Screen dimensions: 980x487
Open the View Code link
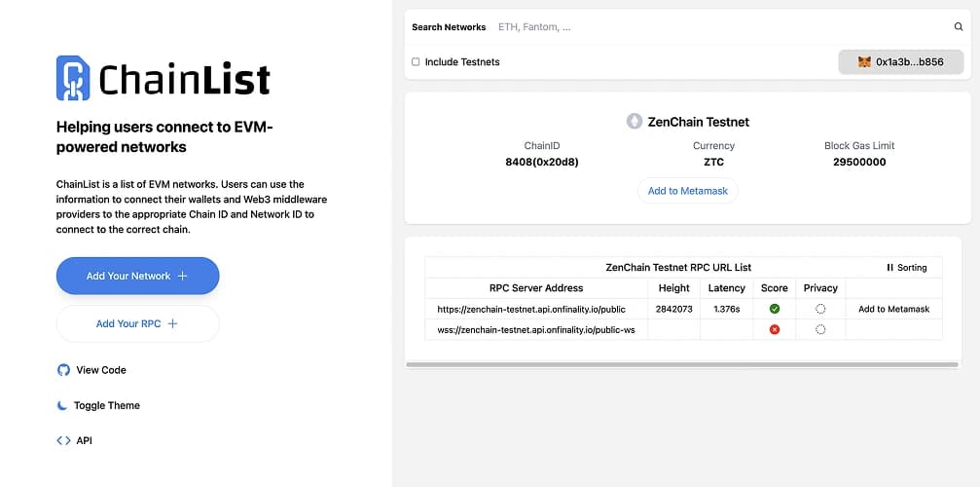click(x=91, y=370)
